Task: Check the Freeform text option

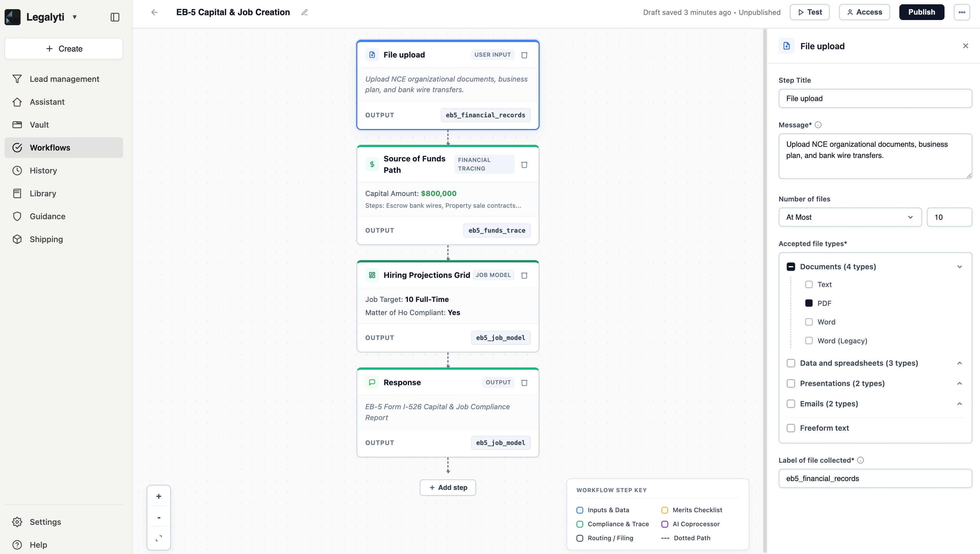Action: click(791, 428)
